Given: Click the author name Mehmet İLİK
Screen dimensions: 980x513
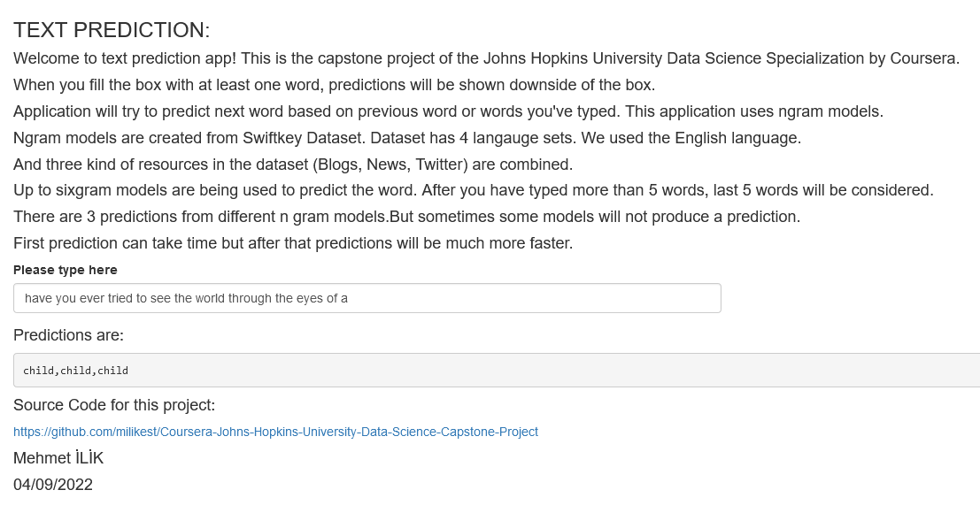Looking at the screenshot, I should [58, 458].
